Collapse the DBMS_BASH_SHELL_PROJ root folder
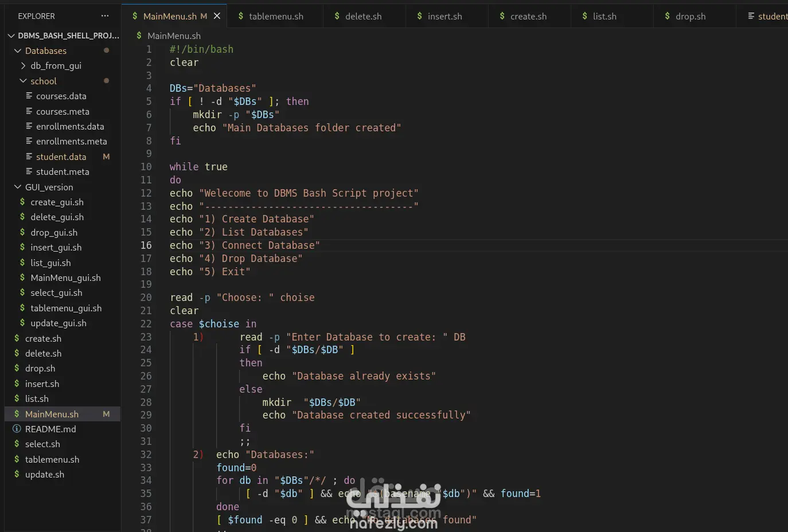Viewport: 788px width, 532px height. pyautogui.click(x=11, y=36)
